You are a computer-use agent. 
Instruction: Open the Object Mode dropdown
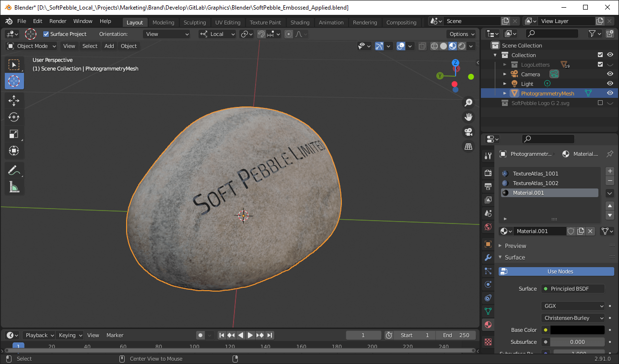(x=32, y=46)
